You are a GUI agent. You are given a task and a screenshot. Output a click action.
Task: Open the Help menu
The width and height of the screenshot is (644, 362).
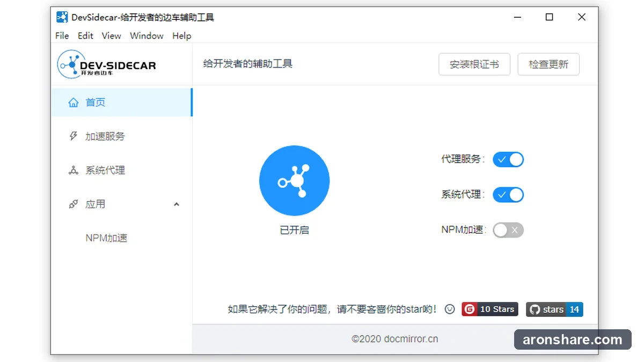point(181,36)
